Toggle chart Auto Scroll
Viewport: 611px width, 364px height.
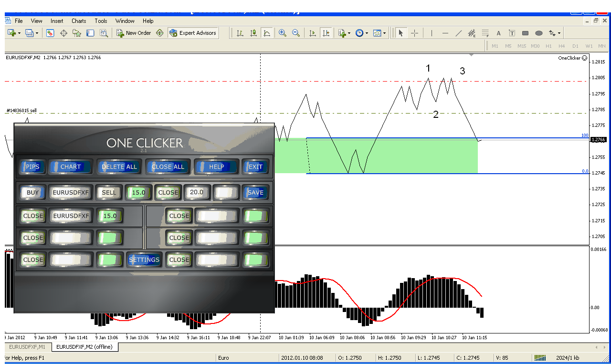click(312, 33)
